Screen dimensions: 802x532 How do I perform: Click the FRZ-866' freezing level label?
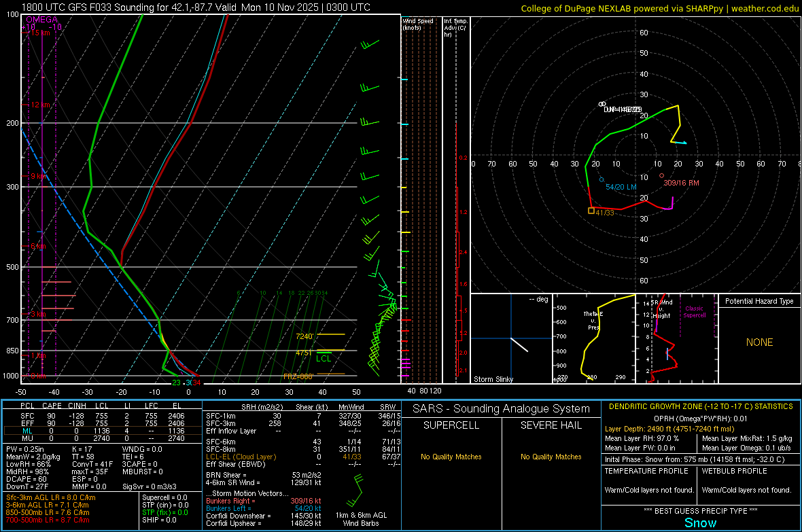click(298, 376)
